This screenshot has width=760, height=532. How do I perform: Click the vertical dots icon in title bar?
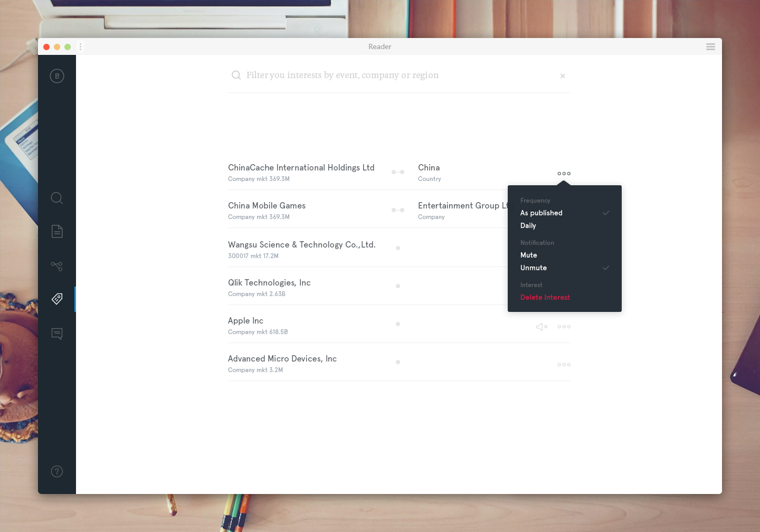point(80,47)
